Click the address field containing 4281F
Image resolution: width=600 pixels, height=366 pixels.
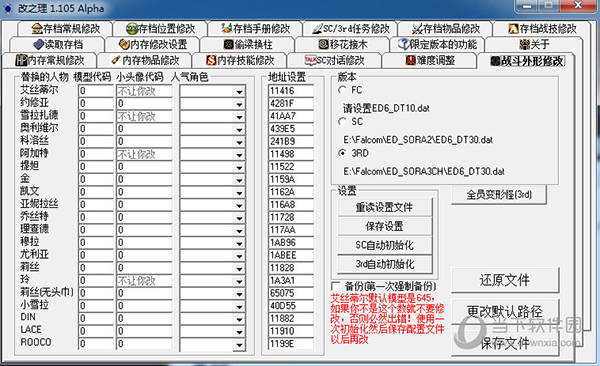291,104
